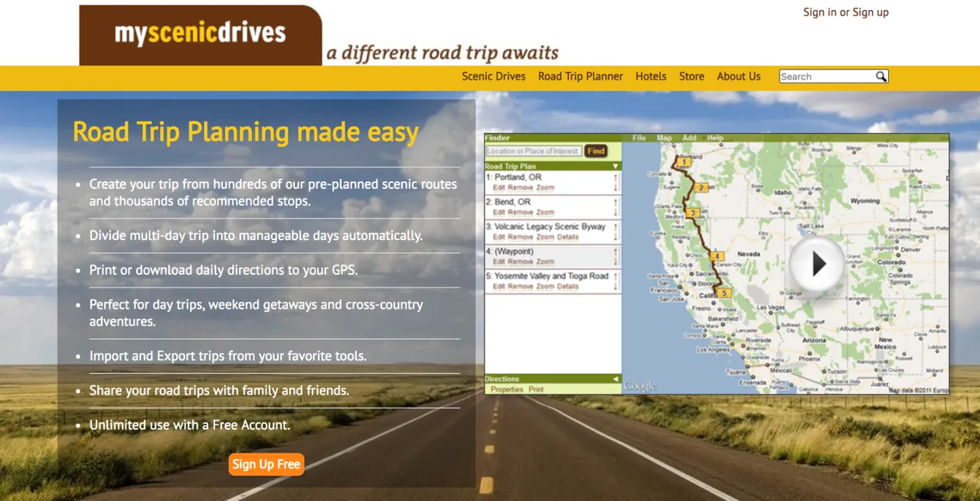
Task: Select '3: Volcanic Legacy Scenic Byway' stop
Action: tap(546, 226)
